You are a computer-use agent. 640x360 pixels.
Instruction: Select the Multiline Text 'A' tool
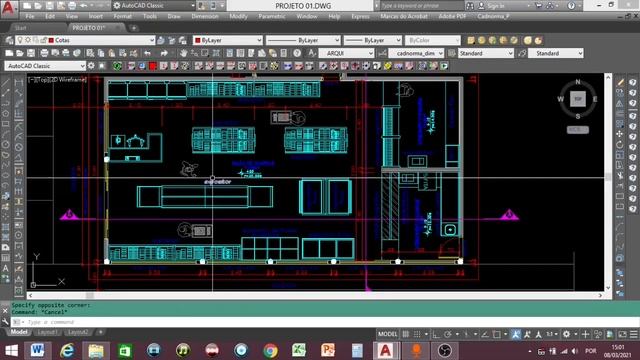(x=6, y=269)
